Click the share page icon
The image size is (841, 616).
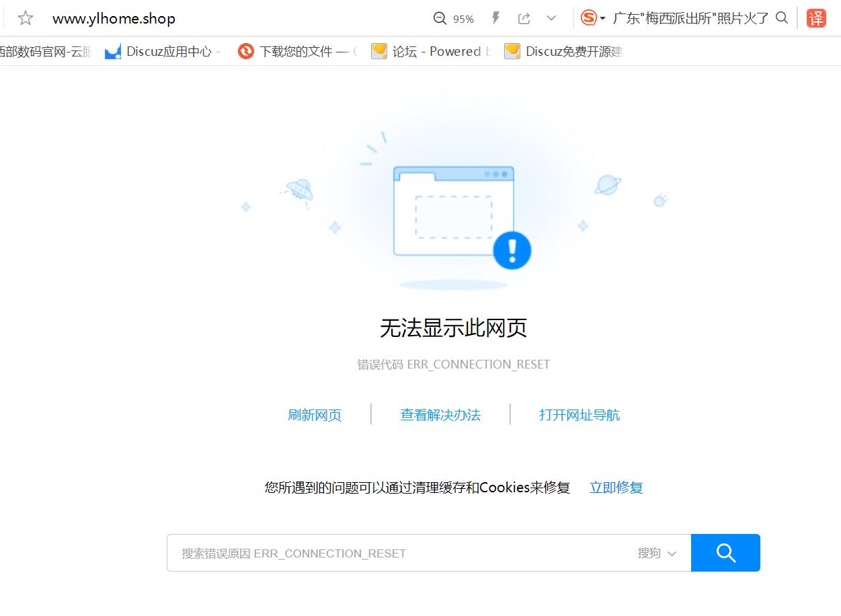point(524,18)
